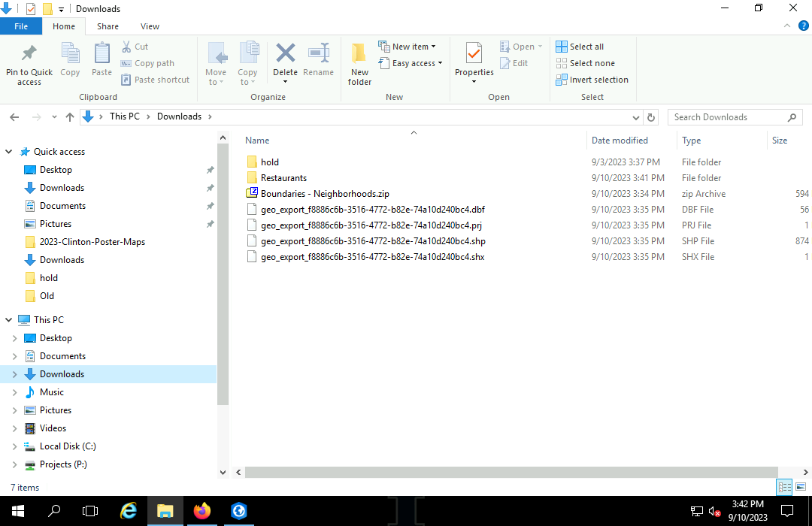812x526 pixels.
Task: Switch to large icons view layout
Action: [800, 487]
